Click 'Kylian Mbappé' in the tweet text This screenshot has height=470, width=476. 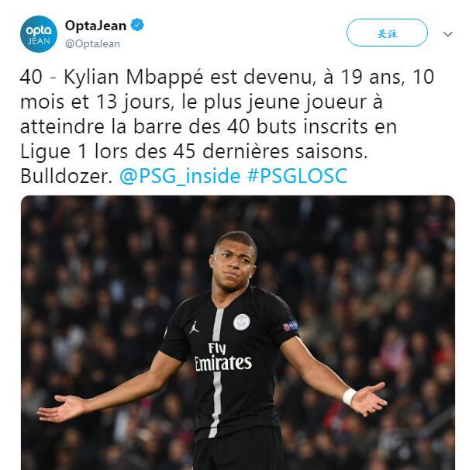click(x=133, y=78)
